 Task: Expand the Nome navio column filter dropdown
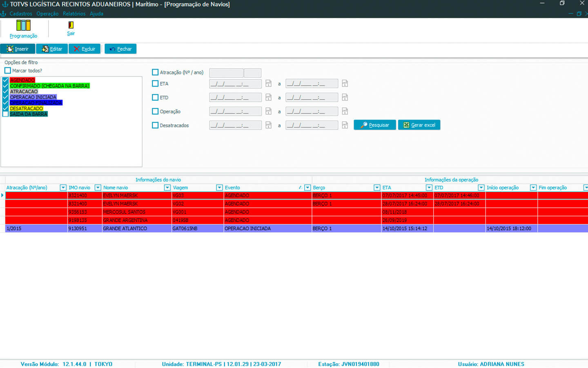pos(167,188)
